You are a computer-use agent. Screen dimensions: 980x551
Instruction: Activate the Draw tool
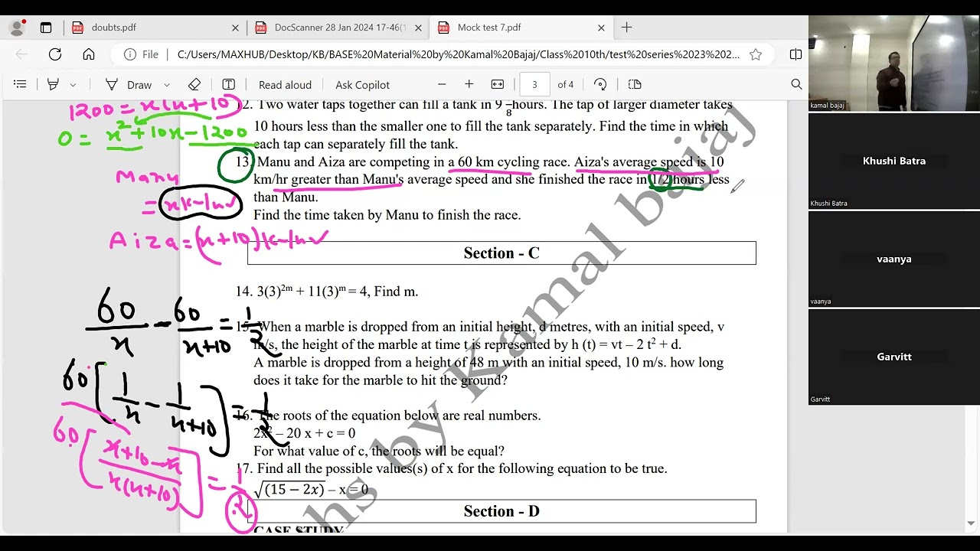[129, 84]
